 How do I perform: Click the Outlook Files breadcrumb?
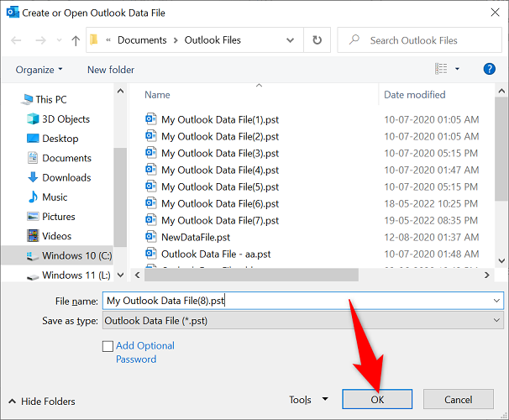click(x=213, y=40)
